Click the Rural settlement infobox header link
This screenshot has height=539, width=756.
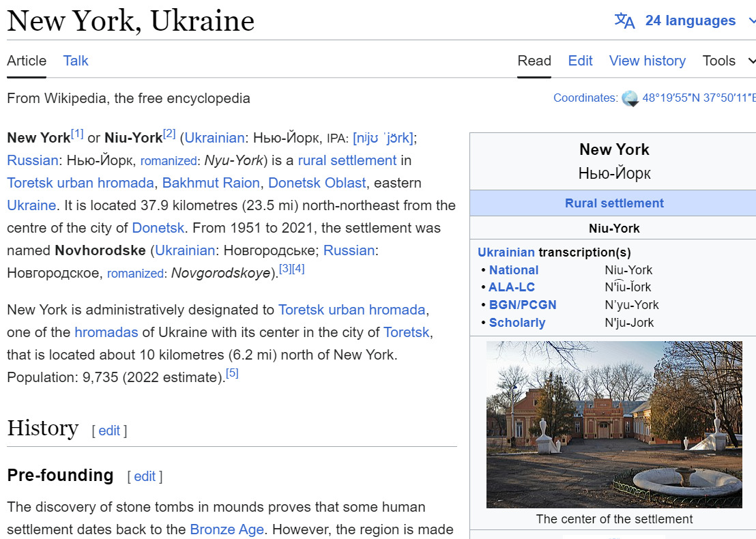tap(614, 203)
